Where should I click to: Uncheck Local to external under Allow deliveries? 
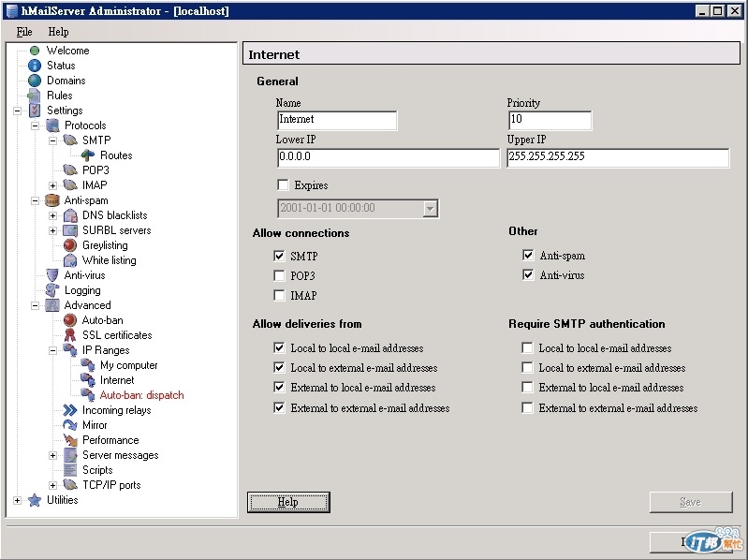[x=279, y=367]
